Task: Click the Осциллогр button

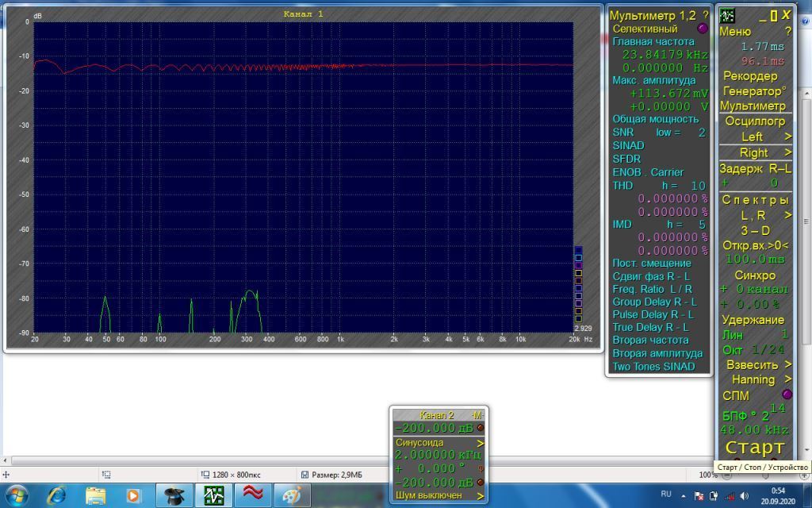Action: point(754,121)
